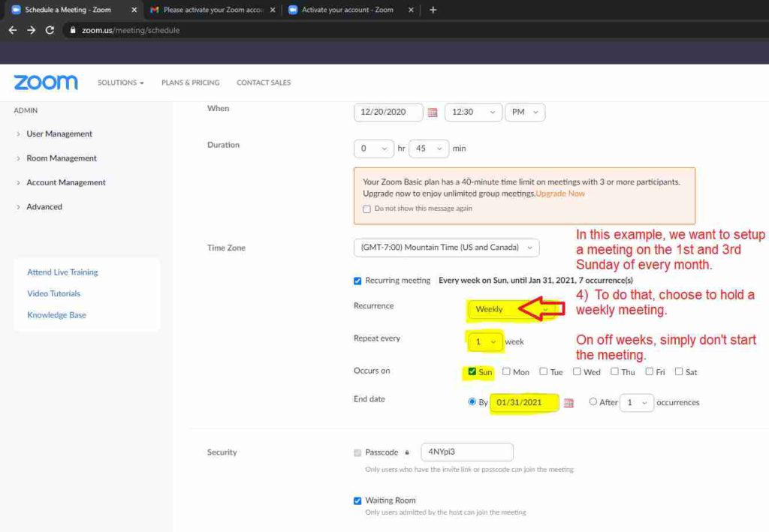Check the Mon day checkbox

pos(506,372)
